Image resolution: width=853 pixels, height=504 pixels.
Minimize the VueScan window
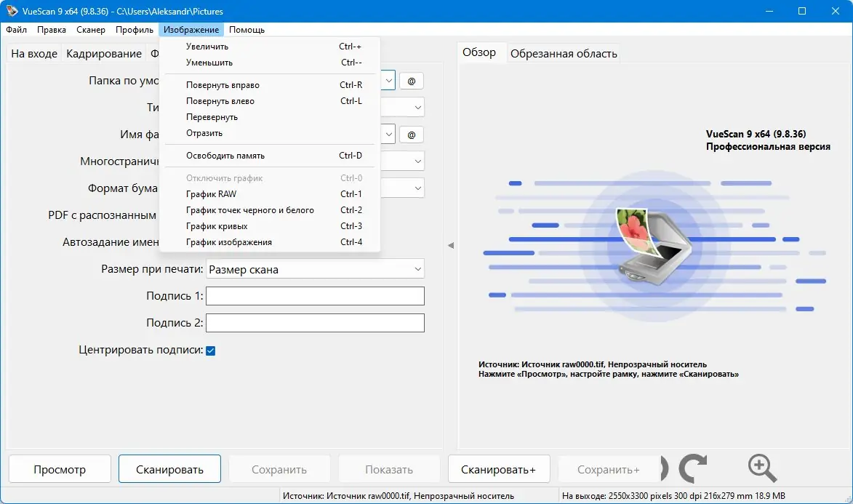click(769, 11)
